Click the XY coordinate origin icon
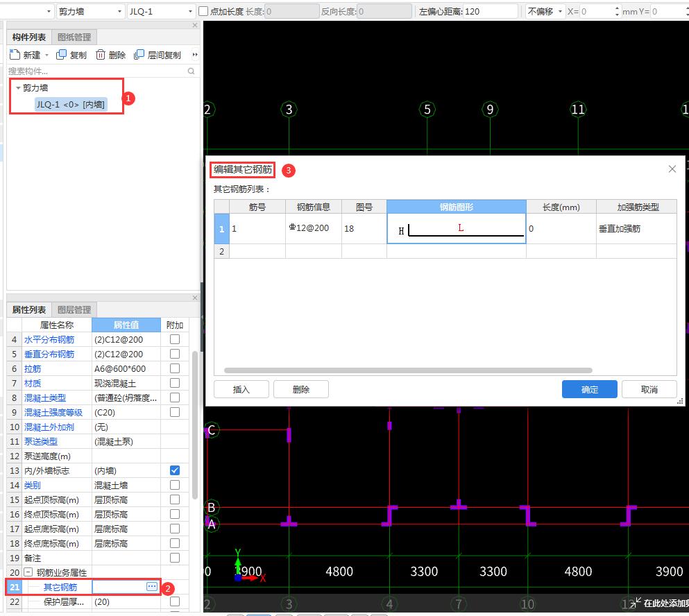Image resolution: width=689 pixels, height=616 pixels. [x=238, y=577]
